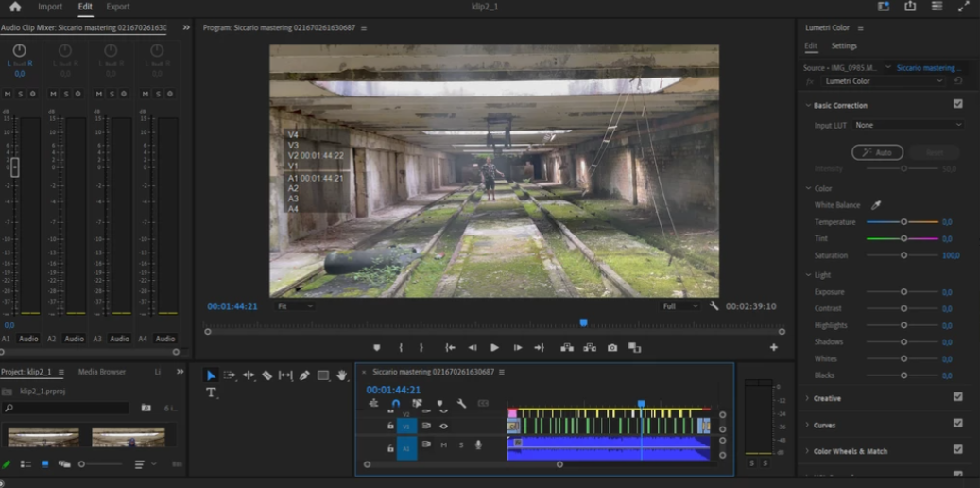980x488 pixels.
Task: Select the Razor tool
Action: [266, 375]
